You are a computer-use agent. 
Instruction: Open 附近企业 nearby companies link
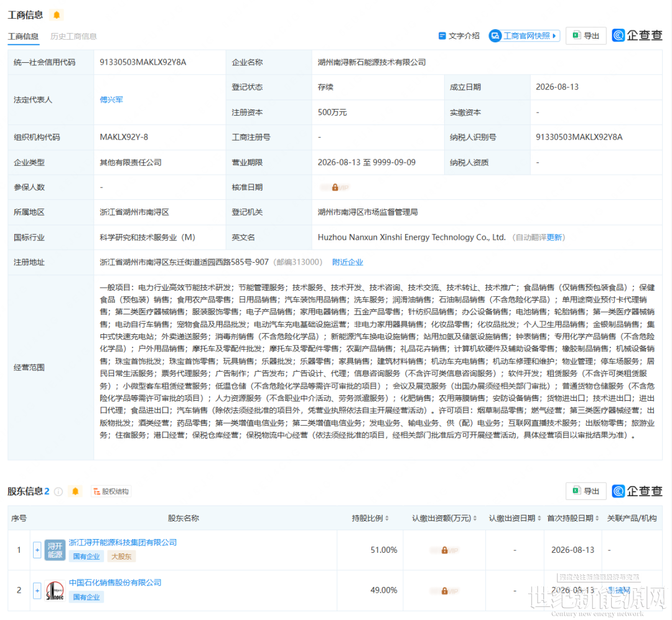point(348,262)
